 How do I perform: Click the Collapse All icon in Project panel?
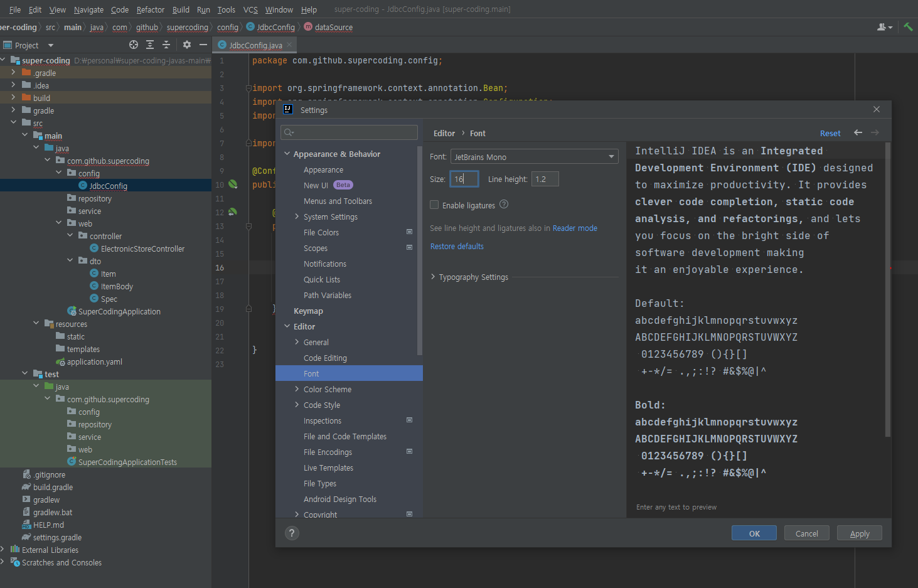tap(166, 45)
